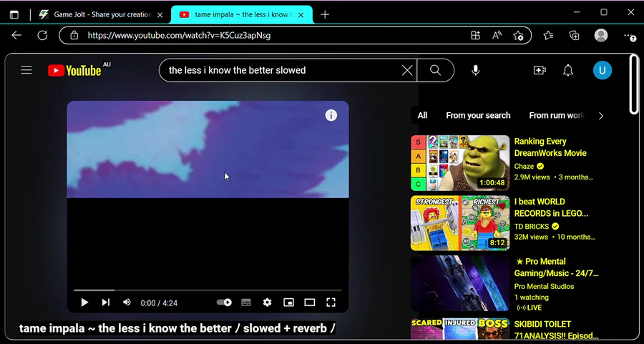View site information lock icon

(74, 35)
